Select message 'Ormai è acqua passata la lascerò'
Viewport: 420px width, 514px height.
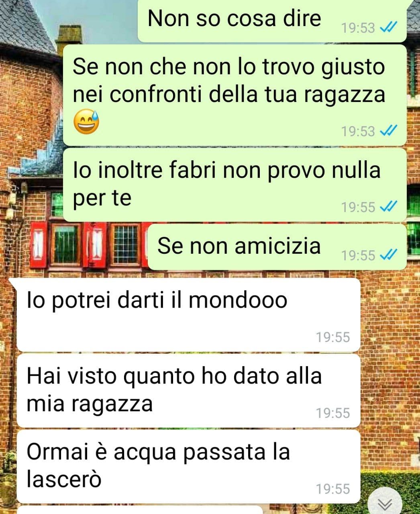pyautogui.click(x=188, y=467)
